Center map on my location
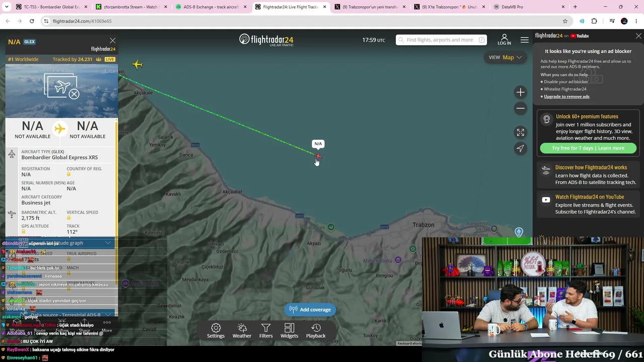 [520, 148]
